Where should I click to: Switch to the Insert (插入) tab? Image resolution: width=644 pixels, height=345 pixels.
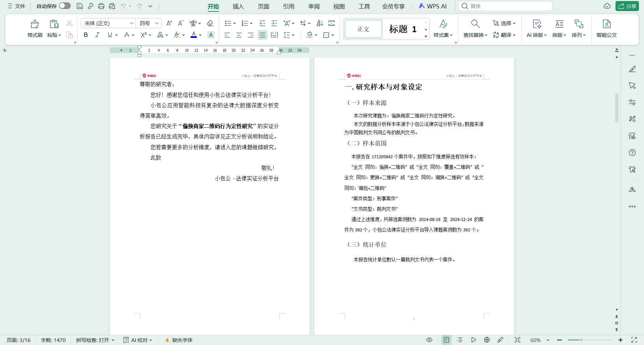[x=238, y=6]
